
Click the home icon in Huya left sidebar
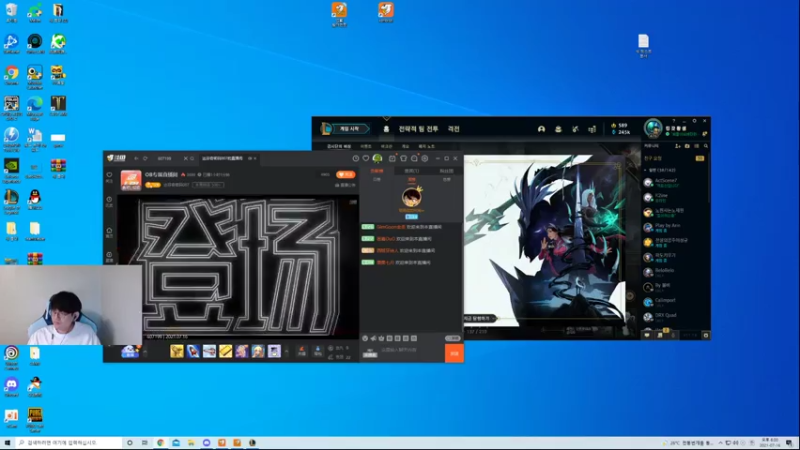point(109,231)
